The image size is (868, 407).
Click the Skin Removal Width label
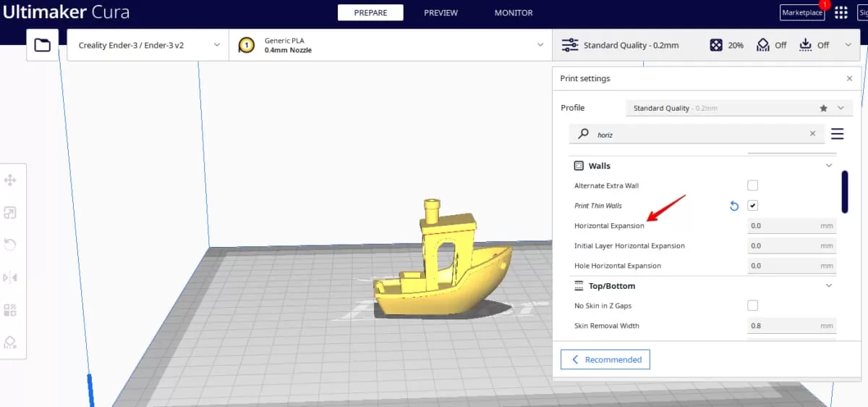(607, 326)
